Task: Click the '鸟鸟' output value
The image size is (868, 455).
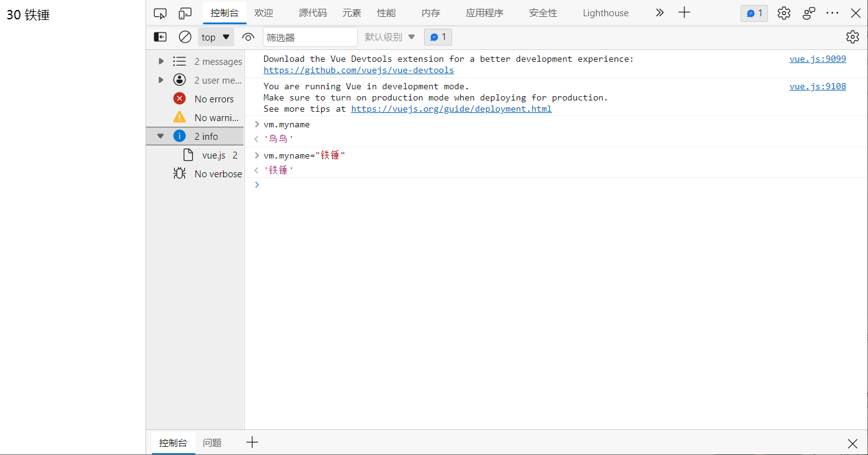Action: [279, 139]
